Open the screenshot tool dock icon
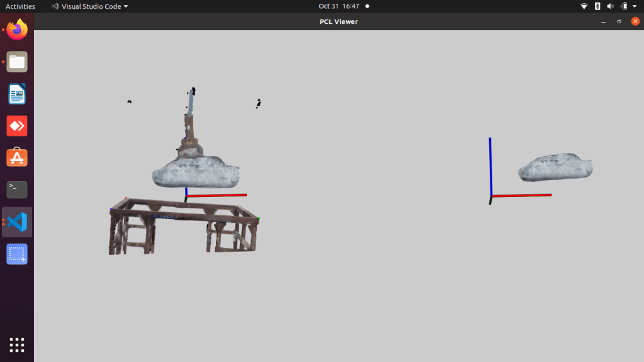Viewport: 644px width, 362px height. point(17,254)
